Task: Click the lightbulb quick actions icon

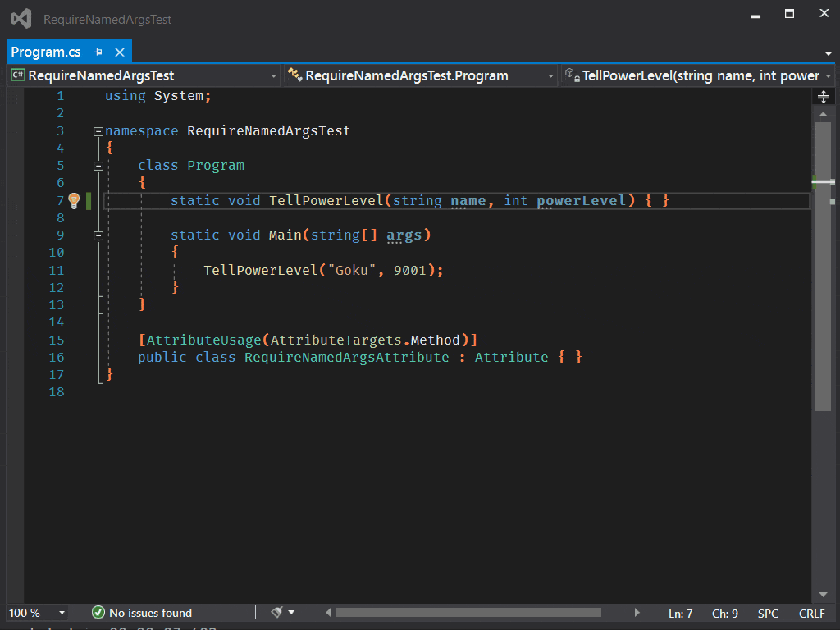Action: click(74, 200)
